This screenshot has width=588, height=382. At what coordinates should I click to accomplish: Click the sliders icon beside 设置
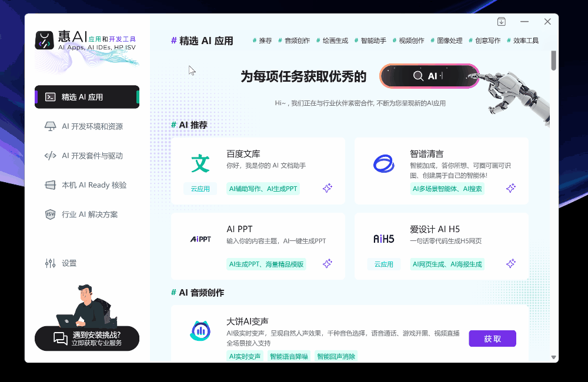pos(50,263)
